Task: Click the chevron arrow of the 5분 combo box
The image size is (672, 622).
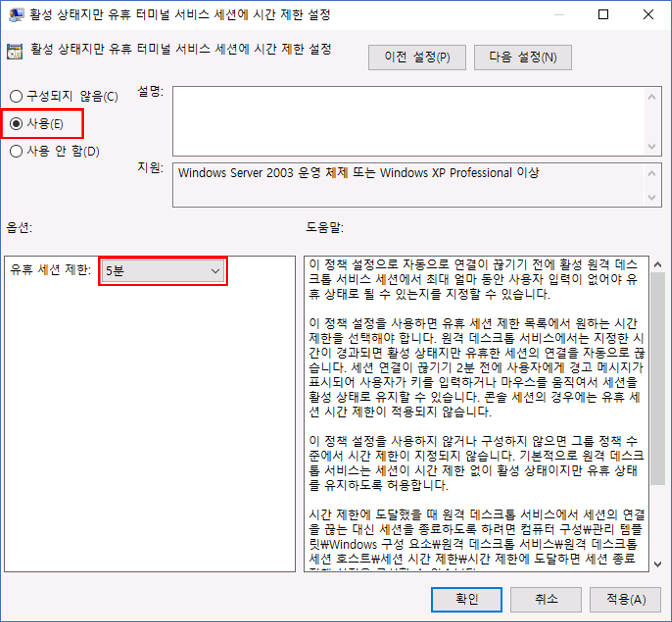Action: click(215, 271)
